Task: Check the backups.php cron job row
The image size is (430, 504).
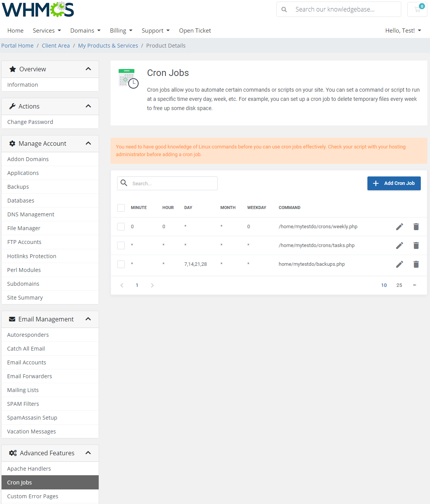Action: (x=121, y=264)
